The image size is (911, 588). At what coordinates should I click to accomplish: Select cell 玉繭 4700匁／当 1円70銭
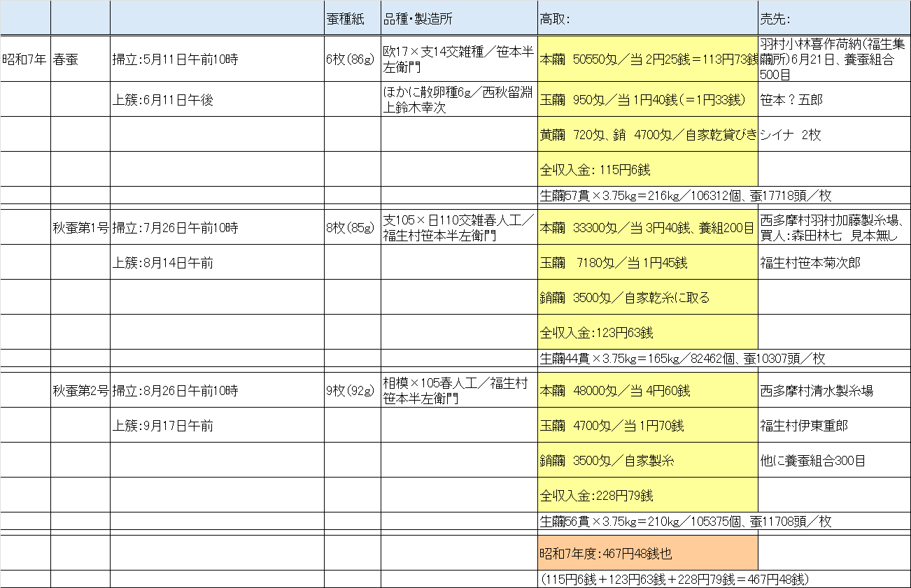click(x=648, y=425)
